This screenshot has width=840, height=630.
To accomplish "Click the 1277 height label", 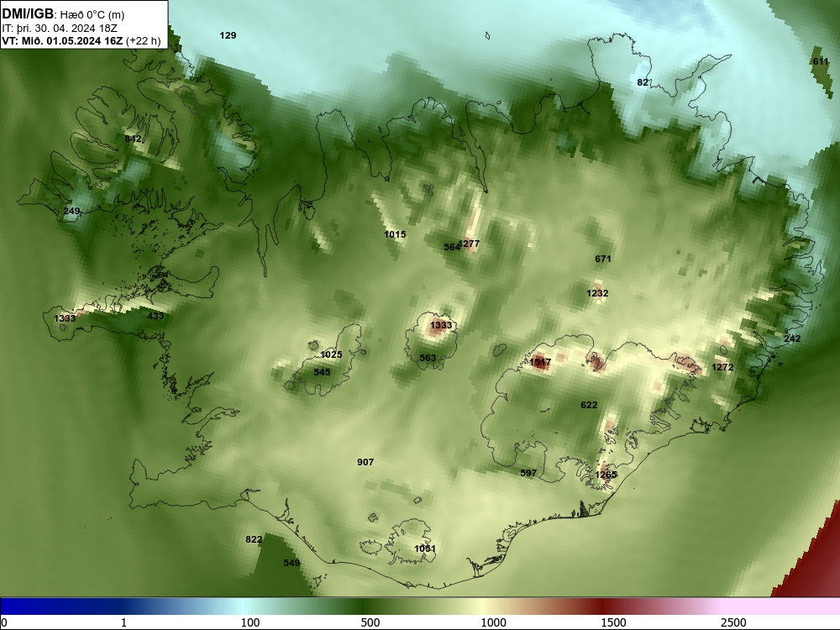I will [x=470, y=244].
